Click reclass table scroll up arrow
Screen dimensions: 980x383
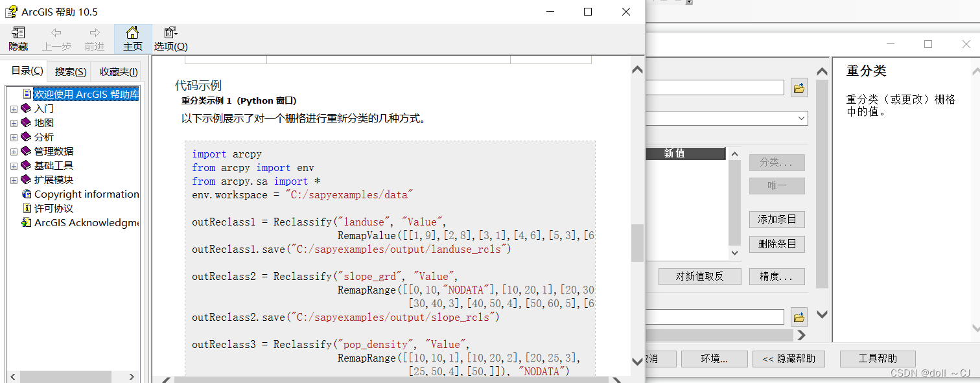pos(734,154)
